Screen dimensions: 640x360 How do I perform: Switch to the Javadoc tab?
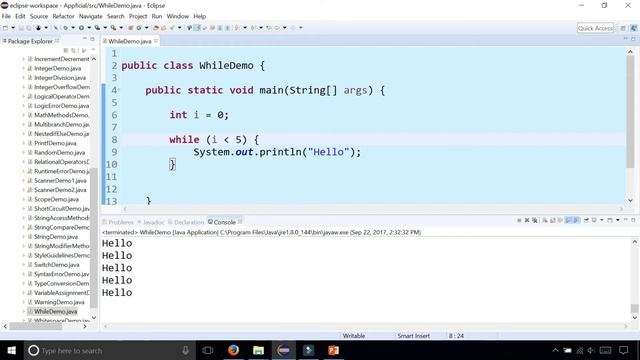tap(151, 222)
